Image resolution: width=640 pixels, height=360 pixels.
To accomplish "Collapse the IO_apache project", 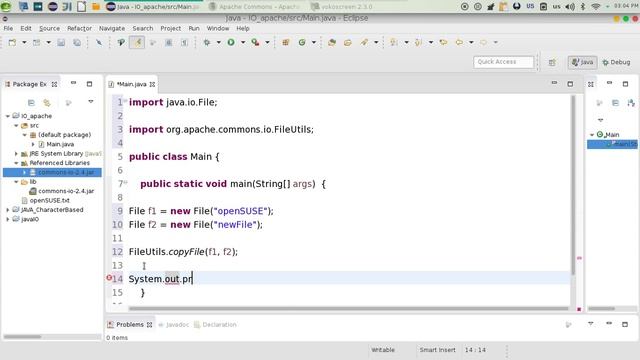I will point(8,116).
